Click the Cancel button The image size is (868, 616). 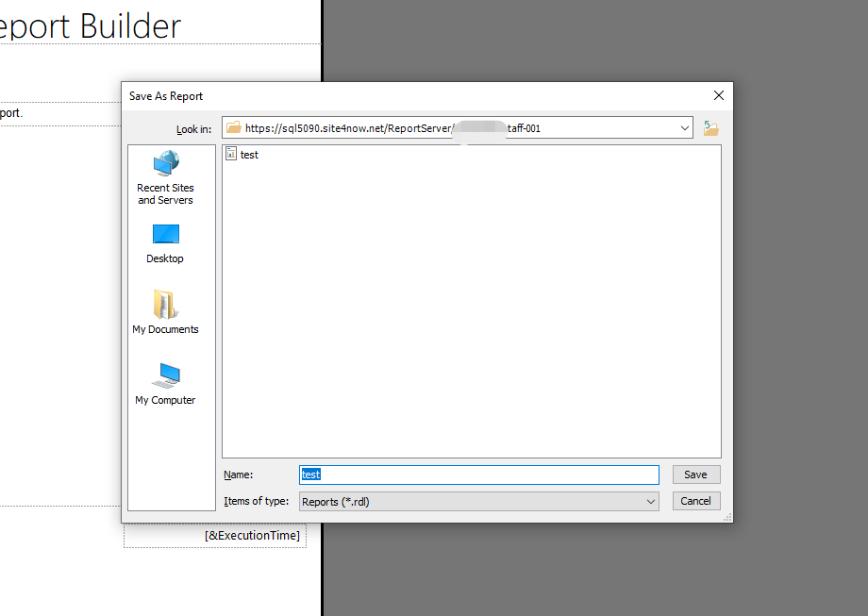695,501
